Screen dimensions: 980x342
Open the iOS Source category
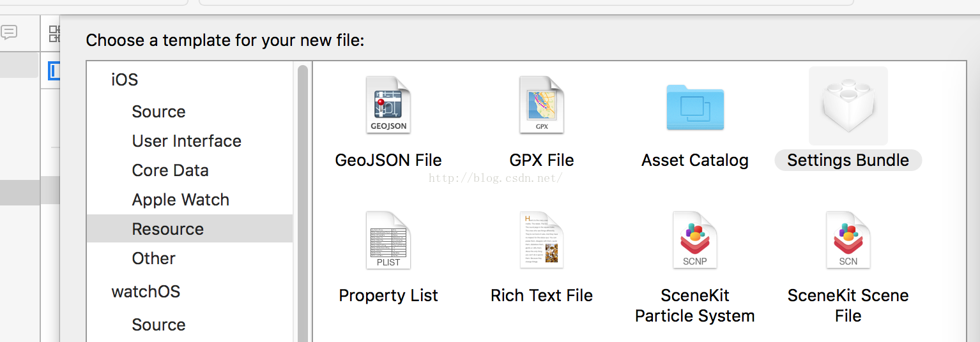(158, 112)
